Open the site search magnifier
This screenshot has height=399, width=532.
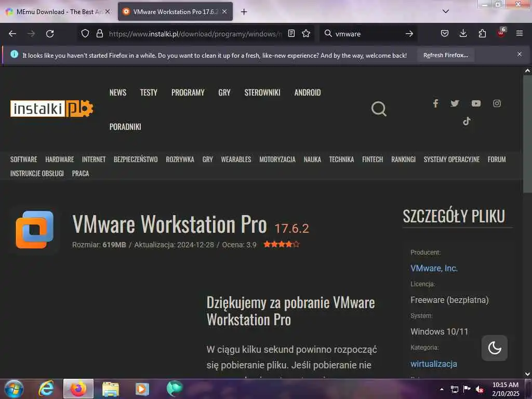click(379, 109)
